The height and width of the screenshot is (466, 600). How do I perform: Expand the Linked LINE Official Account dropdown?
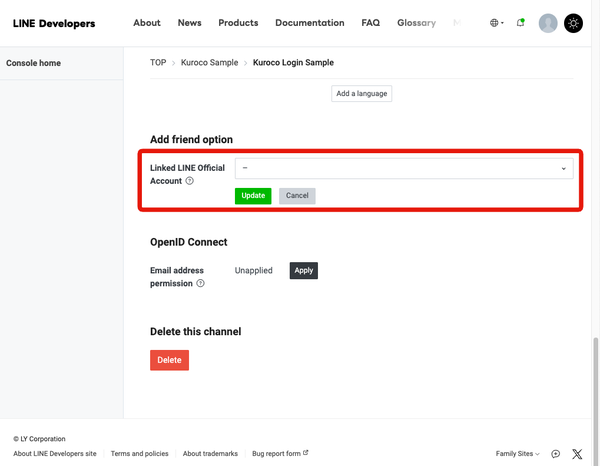click(404, 168)
